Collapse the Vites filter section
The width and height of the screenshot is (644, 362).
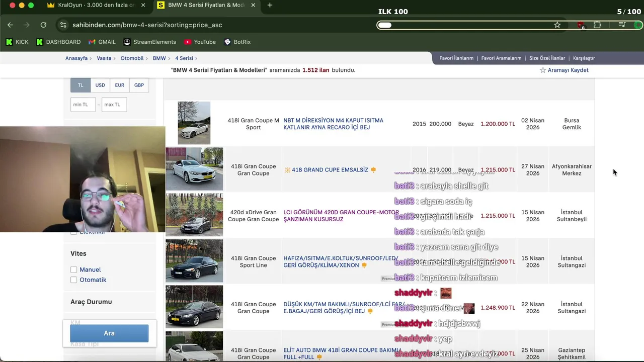pos(78,253)
